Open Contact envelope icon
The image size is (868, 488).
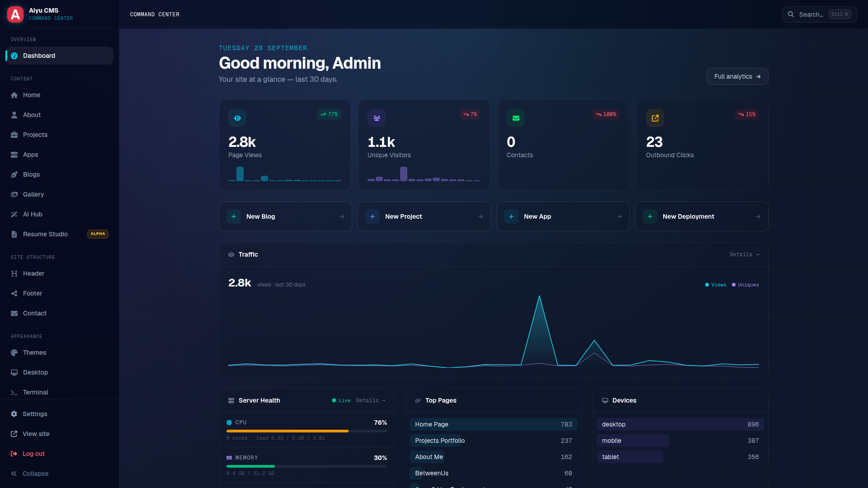(x=14, y=313)
